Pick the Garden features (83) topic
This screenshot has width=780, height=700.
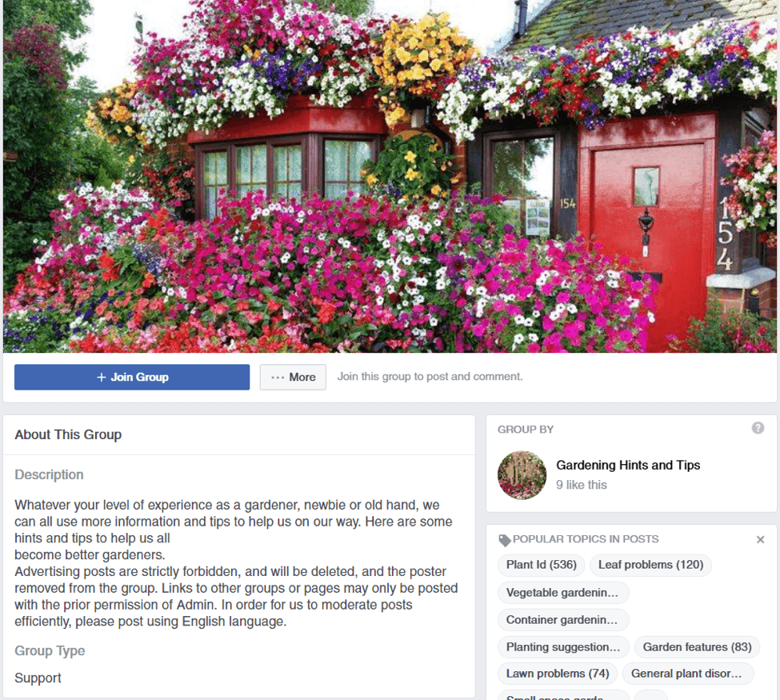(x=697, y=646)
